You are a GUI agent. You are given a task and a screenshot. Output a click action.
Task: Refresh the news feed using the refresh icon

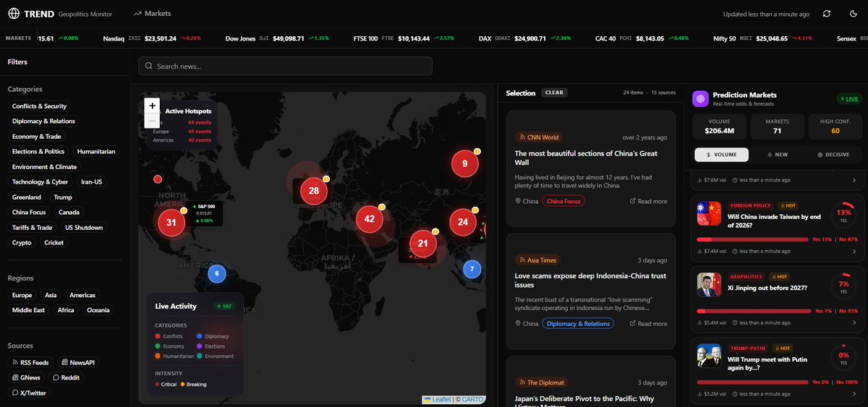point(827,14)
